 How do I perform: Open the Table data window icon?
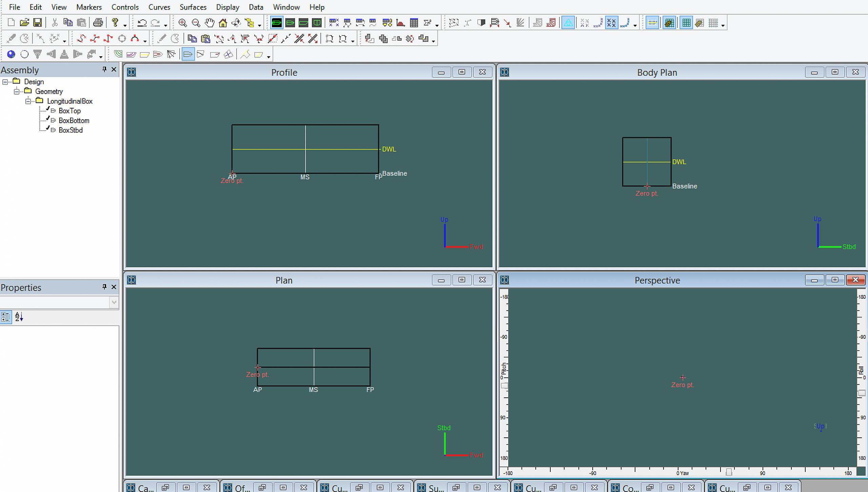pos(414,23)
